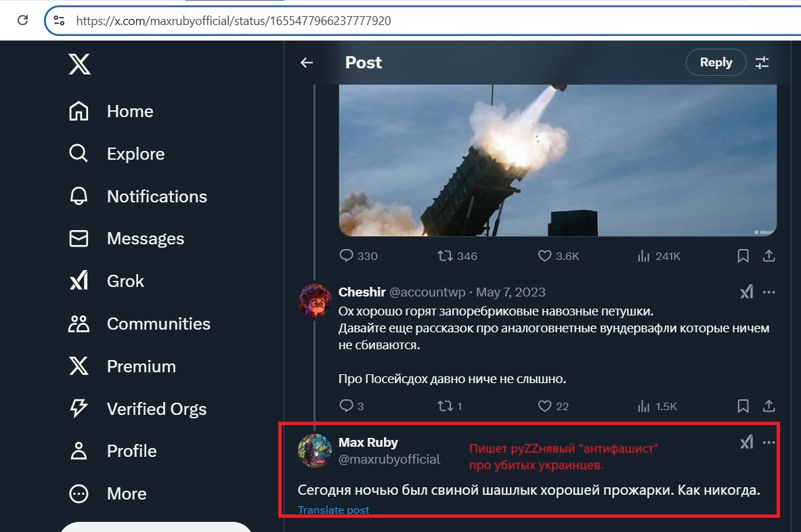Share the missile image post
Viewport: 801px width, 532px height.
click(x=768, y=255)
